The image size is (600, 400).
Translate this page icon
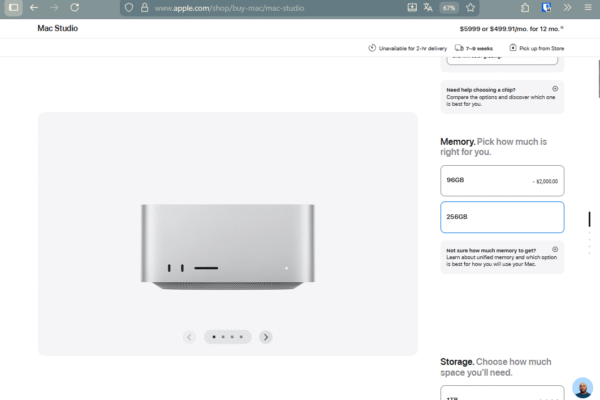tap(428, 7)
